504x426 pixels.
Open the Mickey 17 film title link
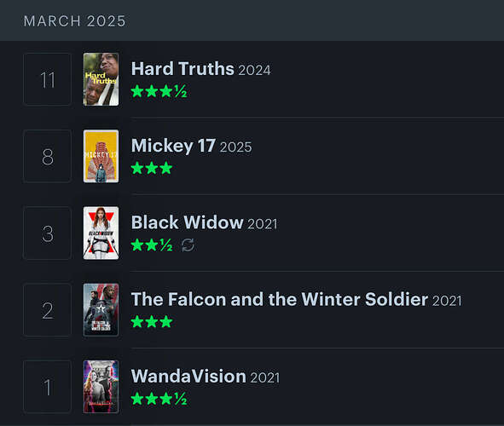pyautogui.click(x=173, y=146)
